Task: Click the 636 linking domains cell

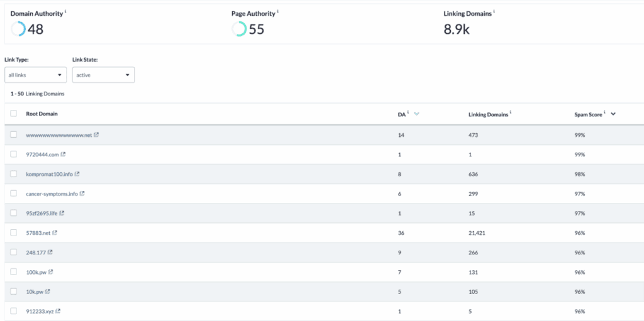Action: click(x=473, y=174)
